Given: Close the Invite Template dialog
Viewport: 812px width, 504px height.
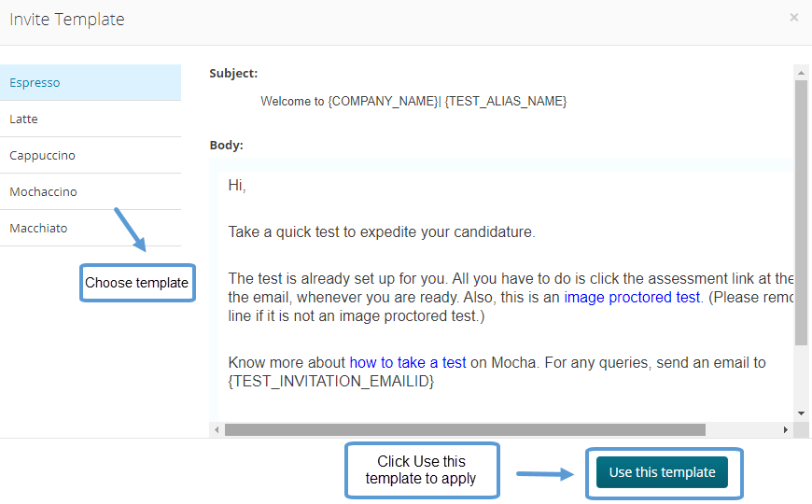Looking at the screenshot, I should (x=794, y=18).
